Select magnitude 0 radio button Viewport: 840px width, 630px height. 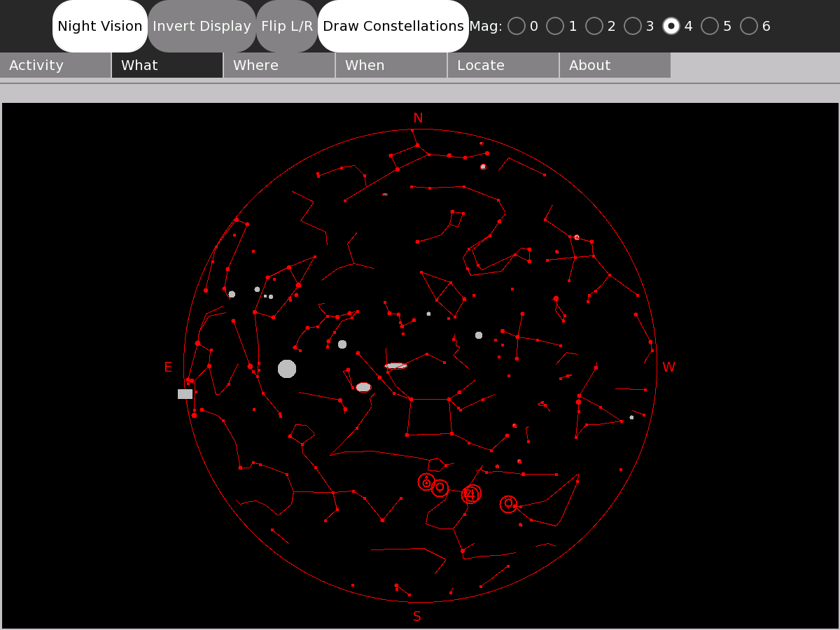[517, 26]
